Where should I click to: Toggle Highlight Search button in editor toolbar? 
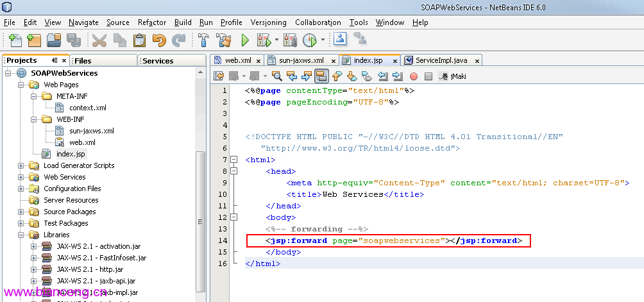pos(321,76)
